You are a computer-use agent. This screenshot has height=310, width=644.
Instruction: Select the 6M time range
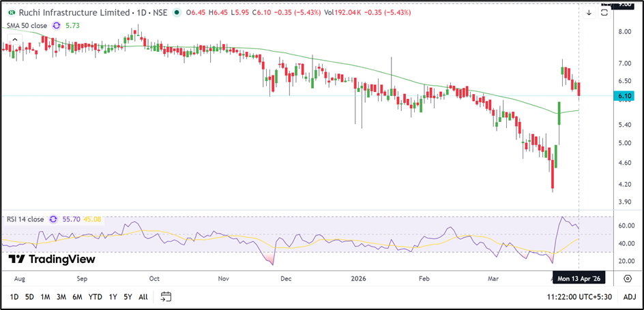(77, 296)
